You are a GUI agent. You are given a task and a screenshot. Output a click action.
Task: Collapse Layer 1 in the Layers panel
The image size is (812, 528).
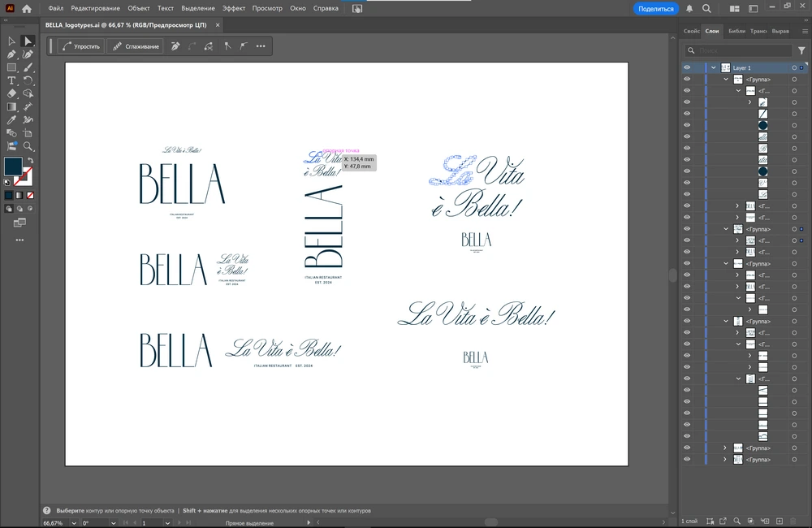tap(713, 68)
